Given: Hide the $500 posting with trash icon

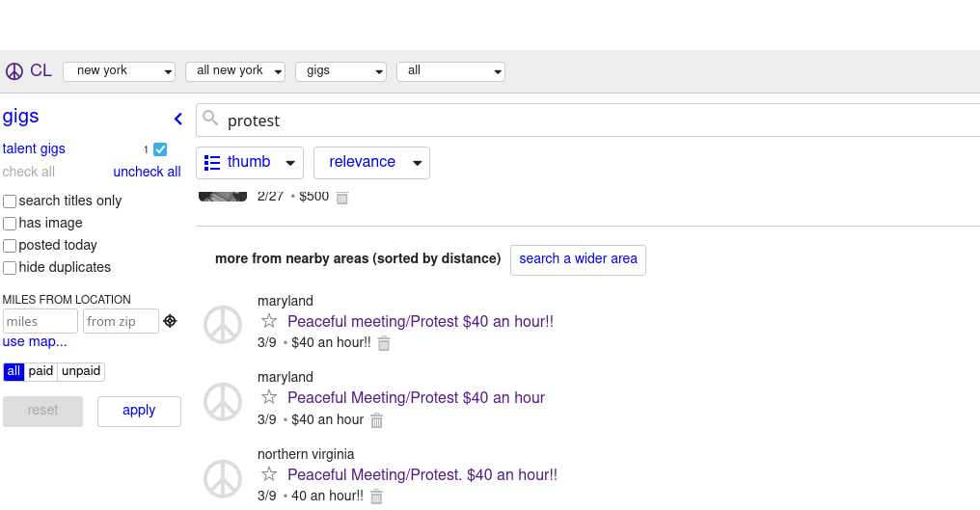Looking at the screenshot, I should [341, 198].
